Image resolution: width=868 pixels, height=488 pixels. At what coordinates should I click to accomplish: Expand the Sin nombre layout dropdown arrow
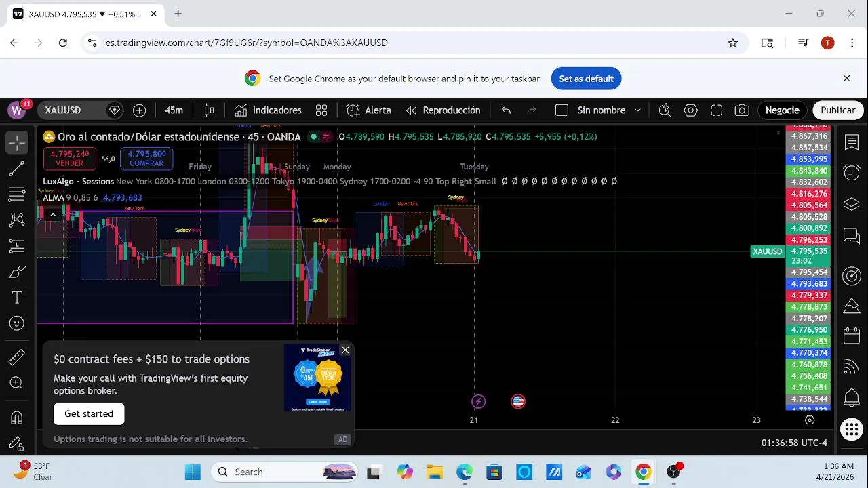[637, 110]
